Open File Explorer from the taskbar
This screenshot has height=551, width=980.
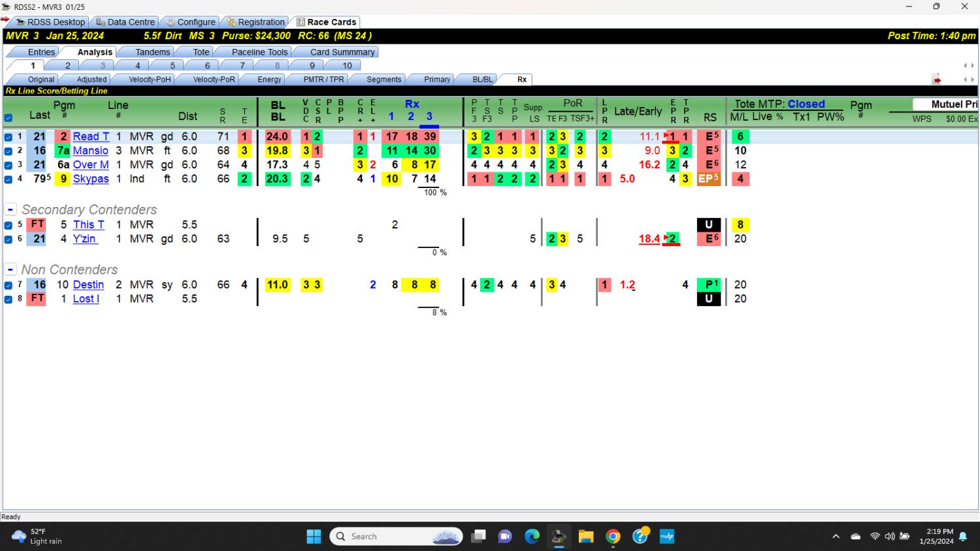[586, 536]
